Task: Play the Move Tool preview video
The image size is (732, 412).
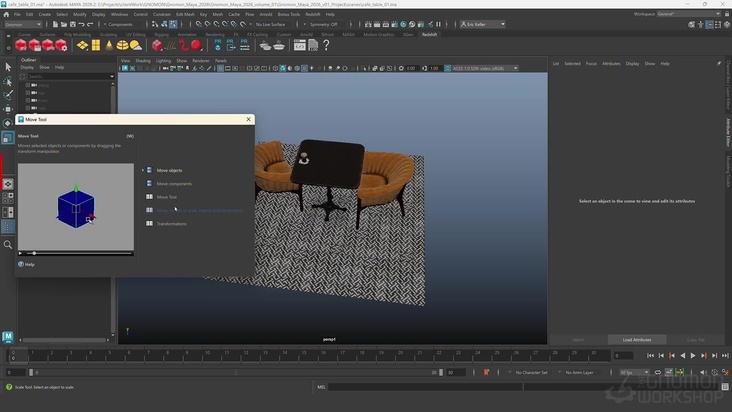Action: coord(21,253)
